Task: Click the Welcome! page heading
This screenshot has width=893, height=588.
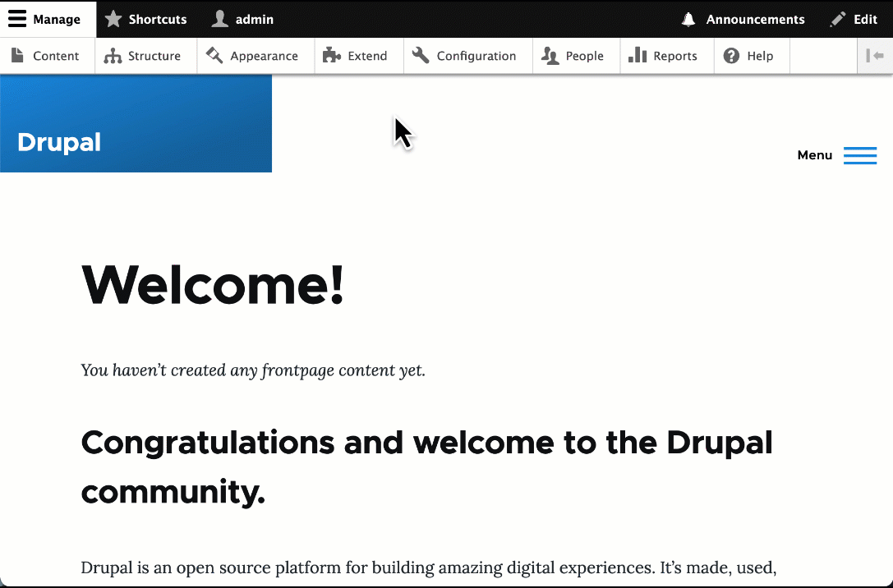Action: tap(213, 285)
